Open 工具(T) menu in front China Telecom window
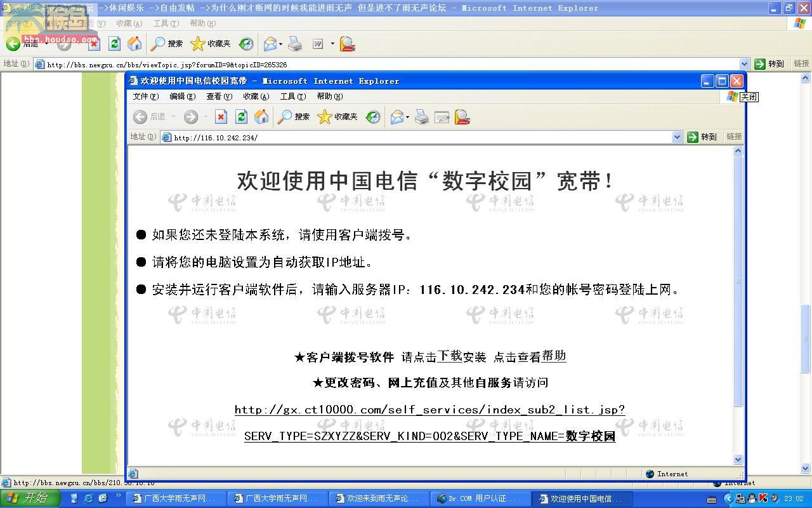 [293, 97]
